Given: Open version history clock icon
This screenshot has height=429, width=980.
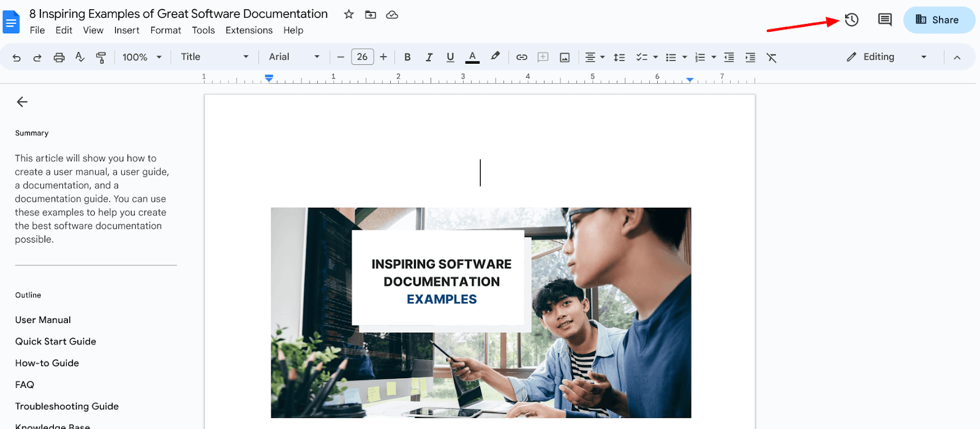Looking at the screenshot, I should click(x=851, y=20).
